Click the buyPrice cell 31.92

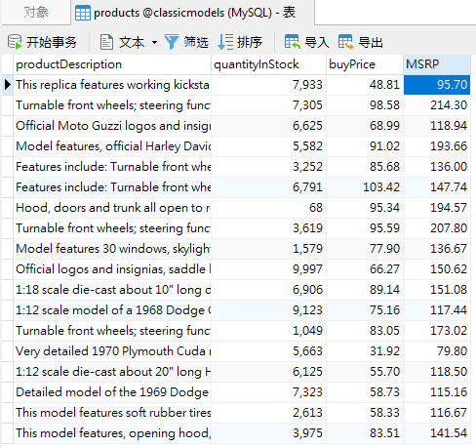tap(365, 351)
